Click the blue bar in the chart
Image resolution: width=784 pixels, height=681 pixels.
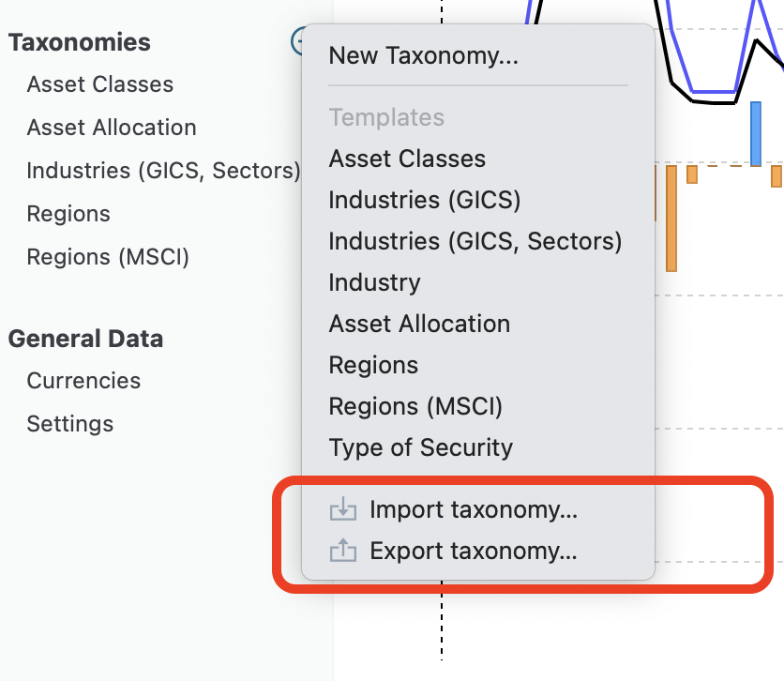tap(756, 133)
